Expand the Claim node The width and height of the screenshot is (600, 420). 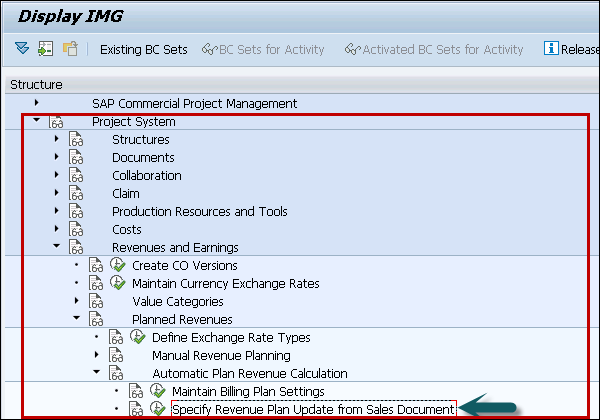(x=57, y=192)
